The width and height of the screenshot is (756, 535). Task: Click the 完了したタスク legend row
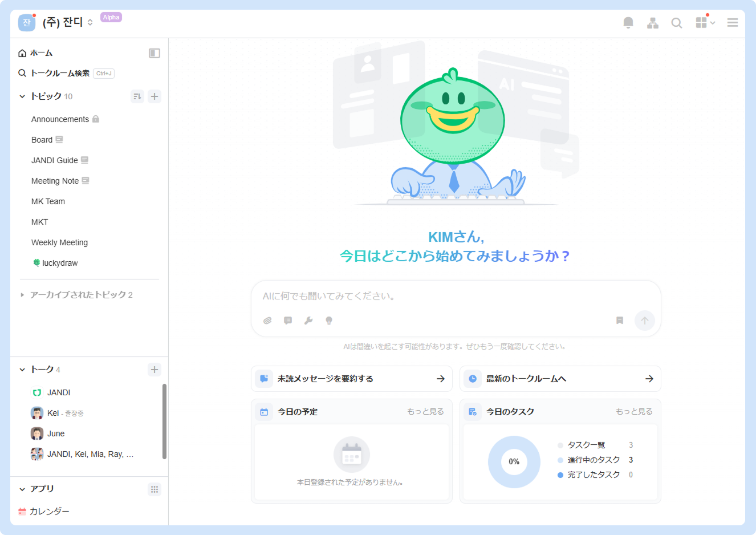point(595,475)
